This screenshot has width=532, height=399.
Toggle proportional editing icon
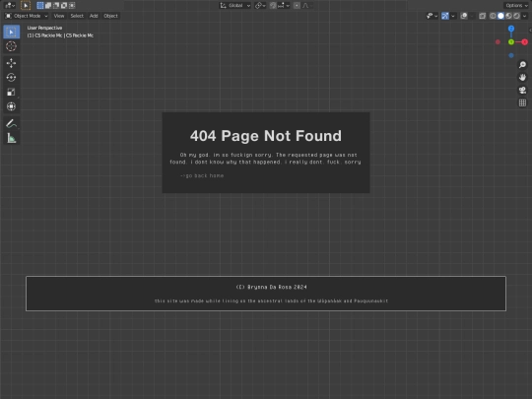click(297, 6)
